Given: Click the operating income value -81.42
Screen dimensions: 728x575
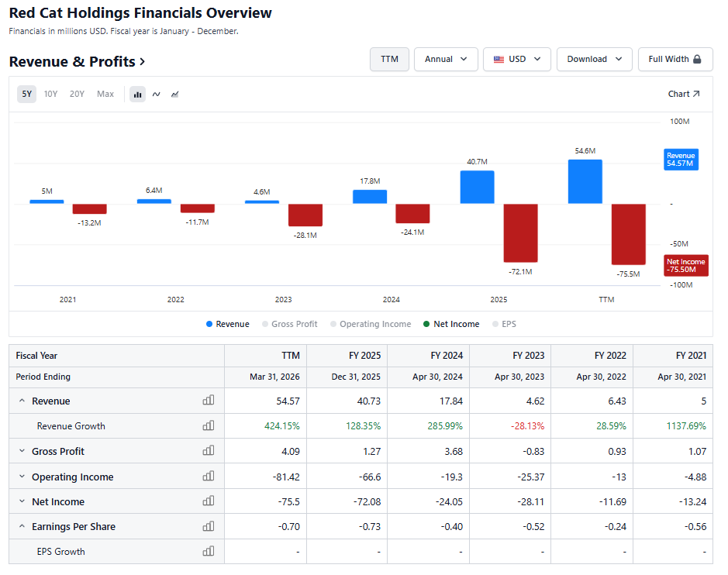Looking at the screenshot, I should tap(286, 477).
